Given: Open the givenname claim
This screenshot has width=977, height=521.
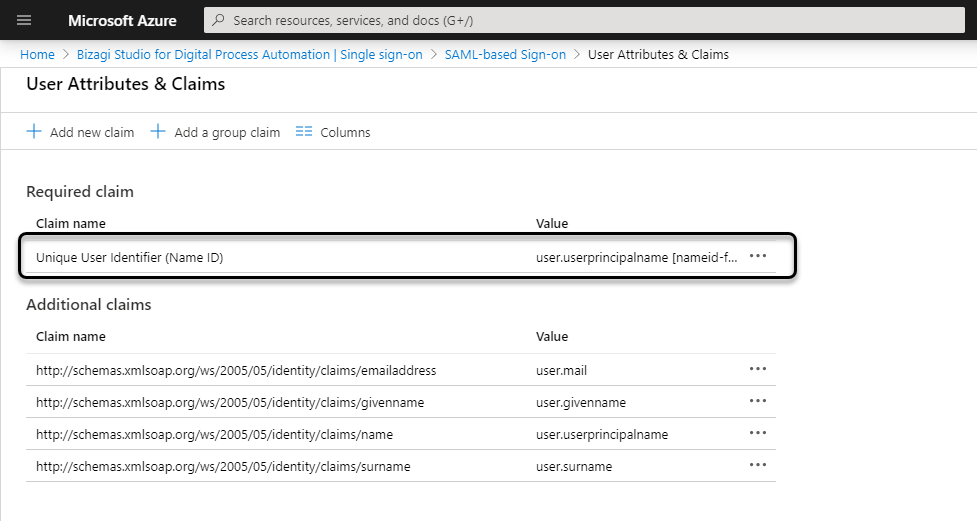Looking at the screenshot, I should tap(230, 403).
